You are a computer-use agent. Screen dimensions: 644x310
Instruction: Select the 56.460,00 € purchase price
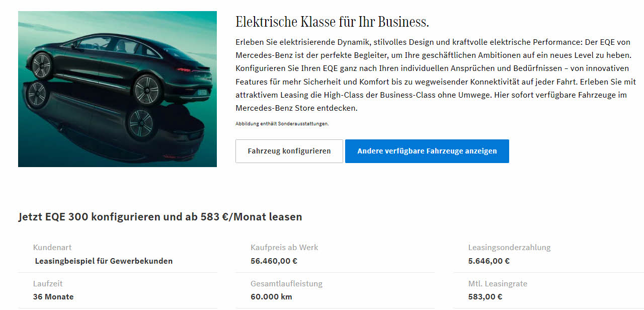(274, 261)
